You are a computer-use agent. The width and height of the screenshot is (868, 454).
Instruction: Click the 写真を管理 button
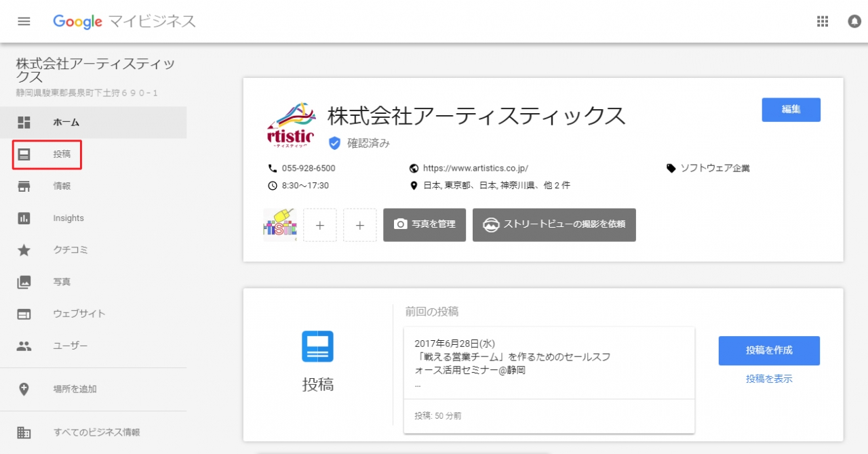click(425, 225)
